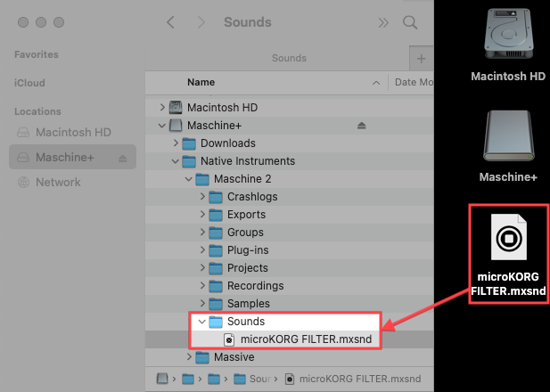Viewport: 550px width, 392px height.
Task: Select the Massive folder icon
Action: tap(202, 357)
